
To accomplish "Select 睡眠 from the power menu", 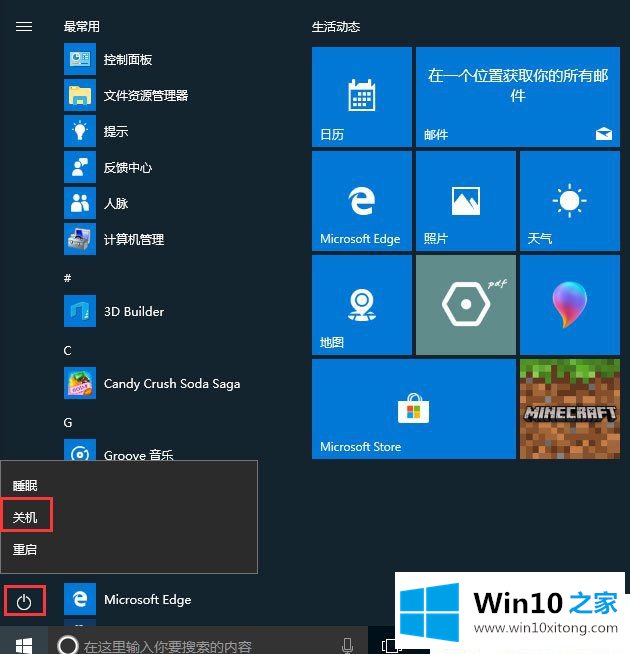I will [26, 485].
